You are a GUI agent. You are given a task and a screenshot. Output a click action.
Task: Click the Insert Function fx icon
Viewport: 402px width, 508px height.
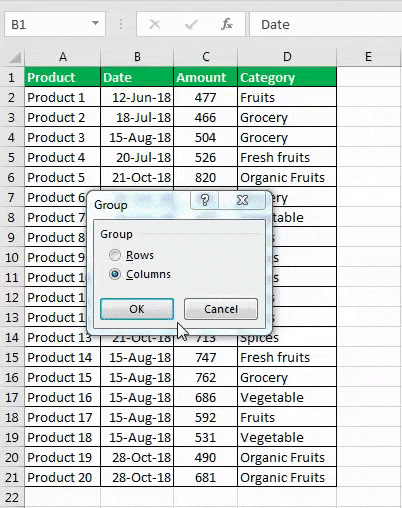(x=226, y=24)
